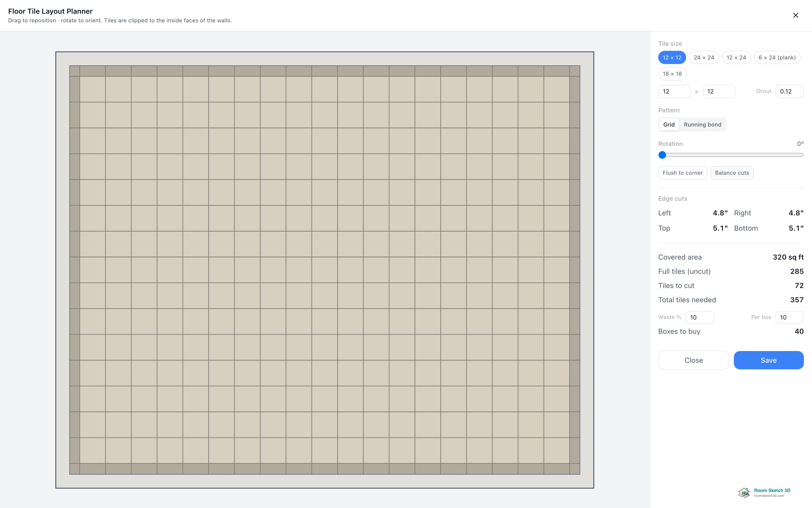Close the planner with the X icon
Screen dimensions: 812x508
796,15
